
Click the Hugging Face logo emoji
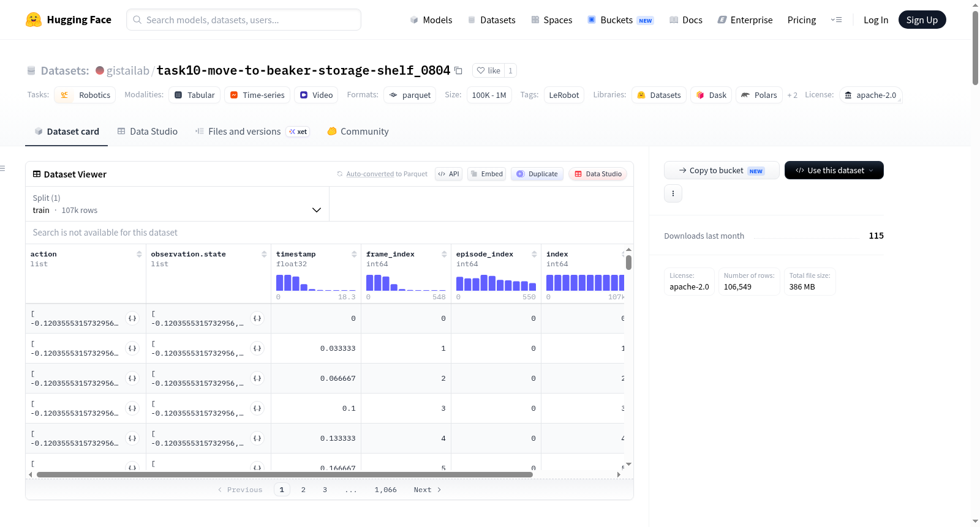pos(34,20)
